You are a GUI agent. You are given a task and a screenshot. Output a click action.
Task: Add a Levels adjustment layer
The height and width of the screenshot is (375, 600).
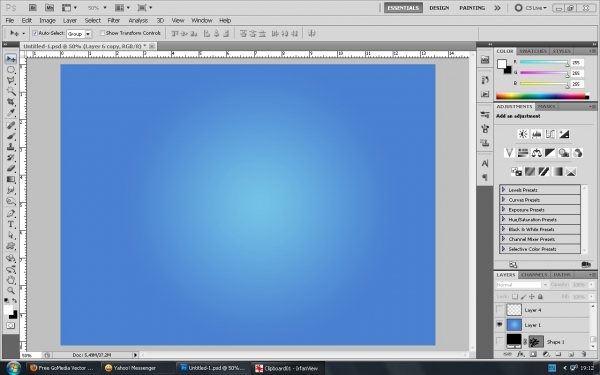(536, 134)
